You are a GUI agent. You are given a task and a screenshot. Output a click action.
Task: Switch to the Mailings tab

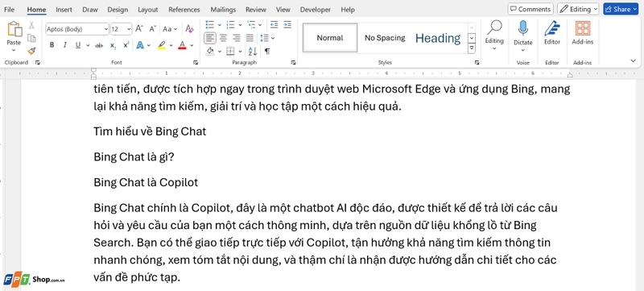(x=223, y=9)
